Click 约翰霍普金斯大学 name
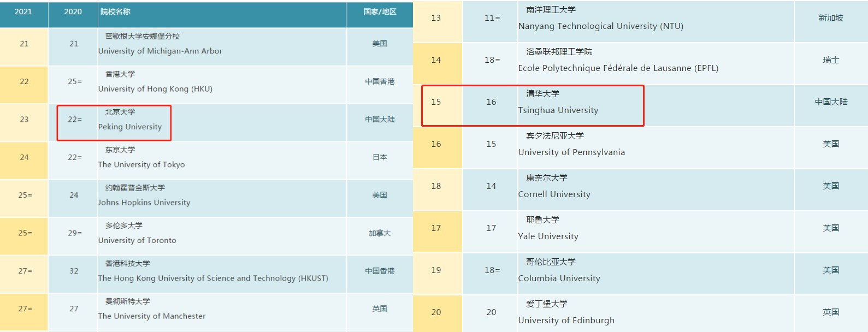The width and height of the screenshot is (868, 332). point(135,188)
